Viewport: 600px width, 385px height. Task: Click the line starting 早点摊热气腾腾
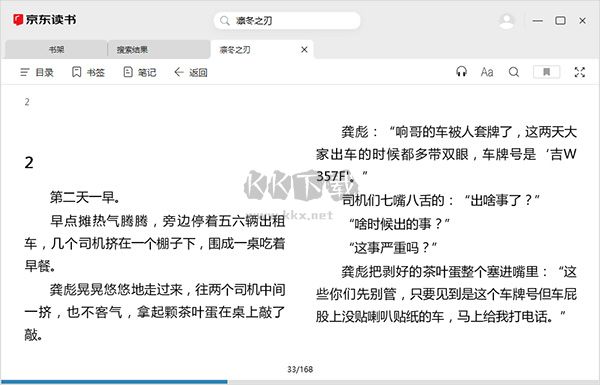coord(167,221)
